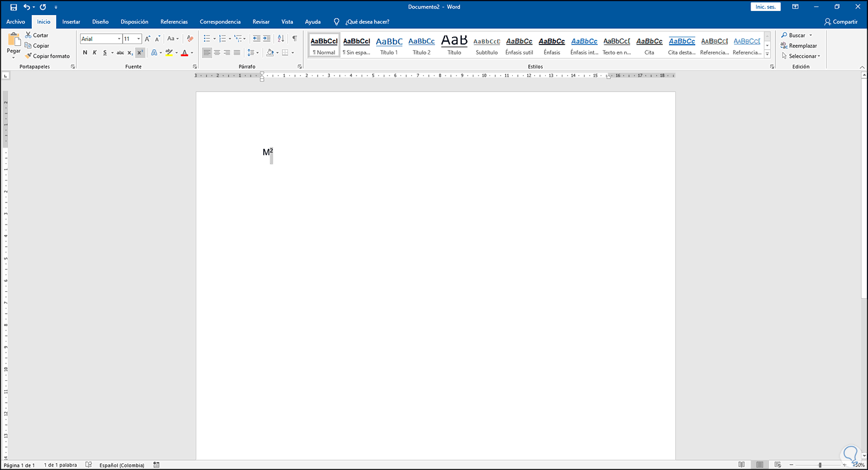Open the Revisar ribbon tab
Viewport: 868px width, 470px height.
coord(261,21)
